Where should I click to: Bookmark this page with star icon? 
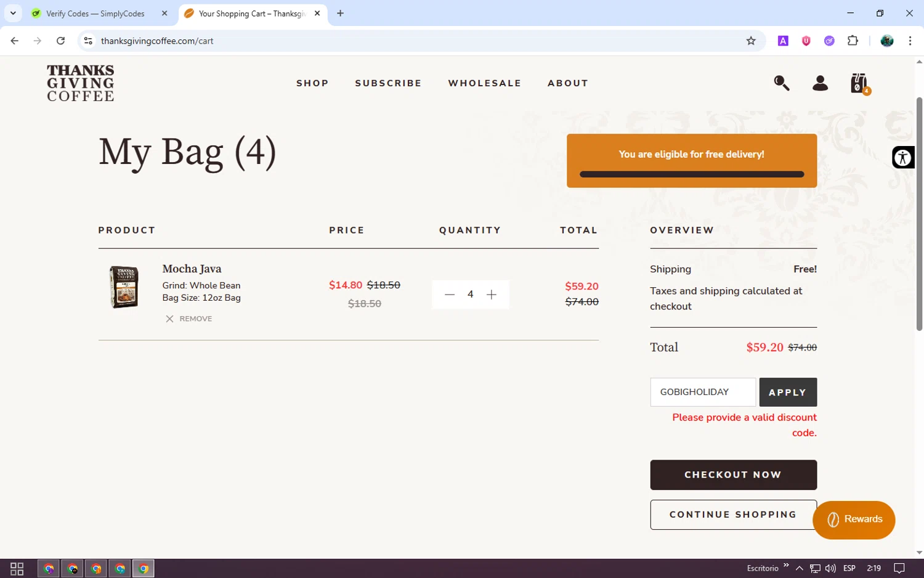coord(751,41)
